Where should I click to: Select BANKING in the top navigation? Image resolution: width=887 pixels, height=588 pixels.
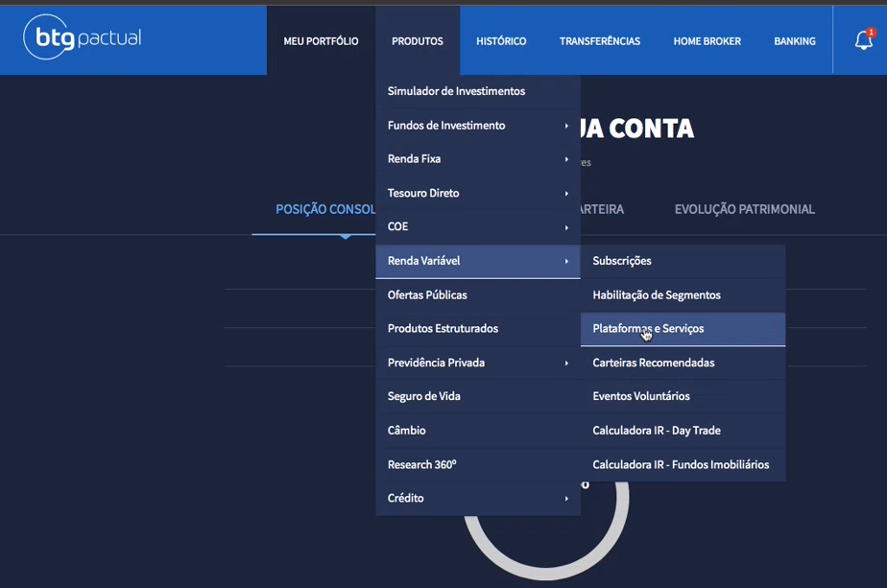[x=795, y=41]
